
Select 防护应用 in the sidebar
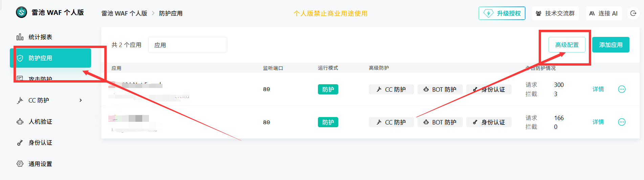coord(50,58)
